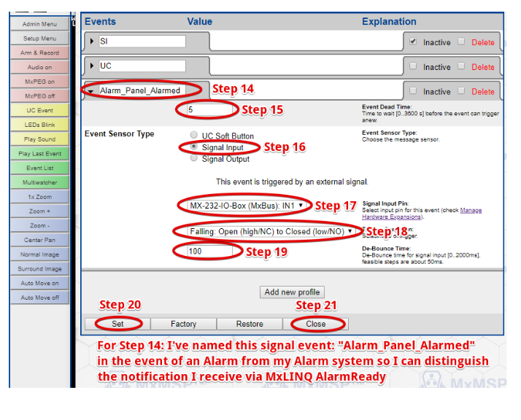The image size is (521, 420).
Task: Turn Auto Move on
Action: [39, 283]
